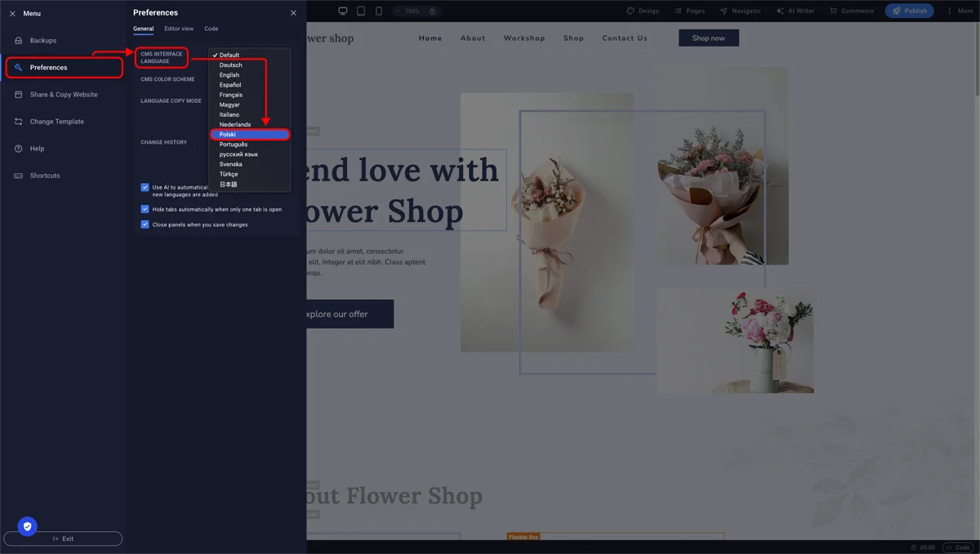
Task: Select the mobile phone preview icon
Action: (377, 10)
